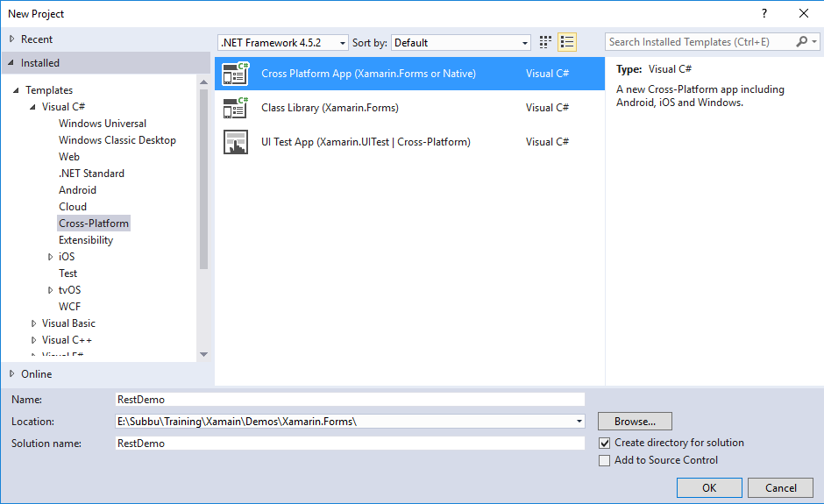Select the Web template category
Screen dimensions: 824x504
click(x=69, y=157)
